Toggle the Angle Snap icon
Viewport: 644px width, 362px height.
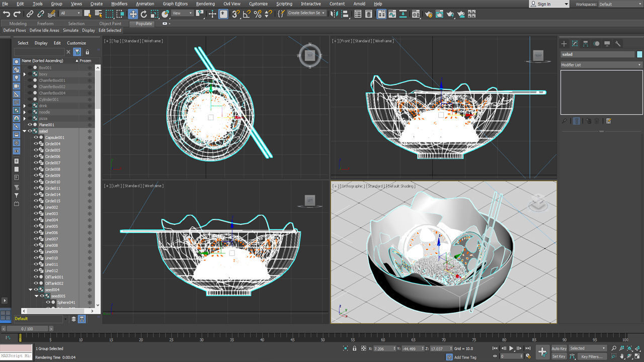tap(247, 14)
